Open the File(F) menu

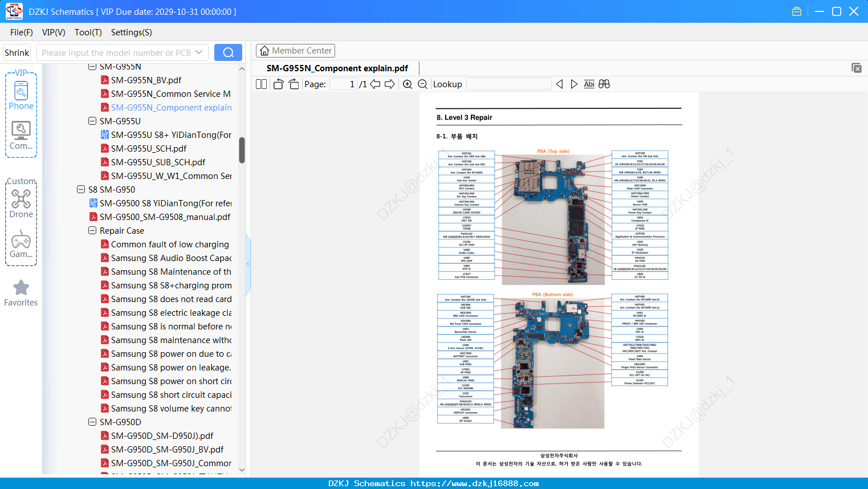pyautogui.click(x=22, y=32)
